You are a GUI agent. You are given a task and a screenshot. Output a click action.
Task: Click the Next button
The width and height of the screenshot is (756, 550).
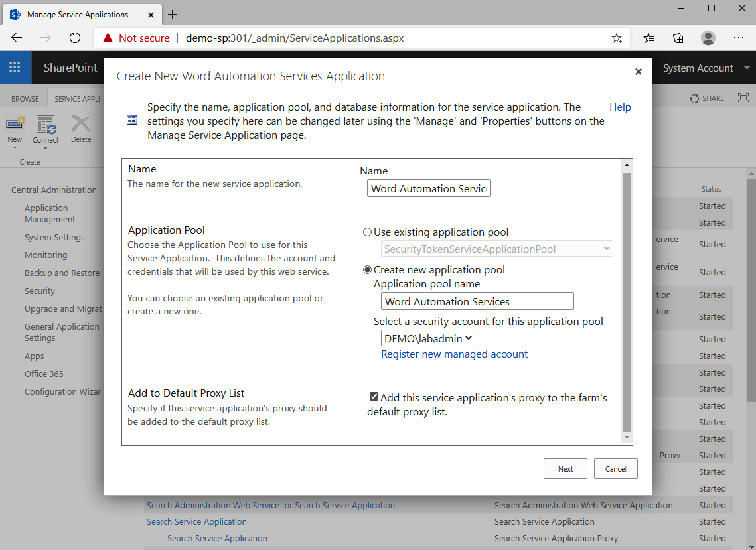[x=565, y=468]
